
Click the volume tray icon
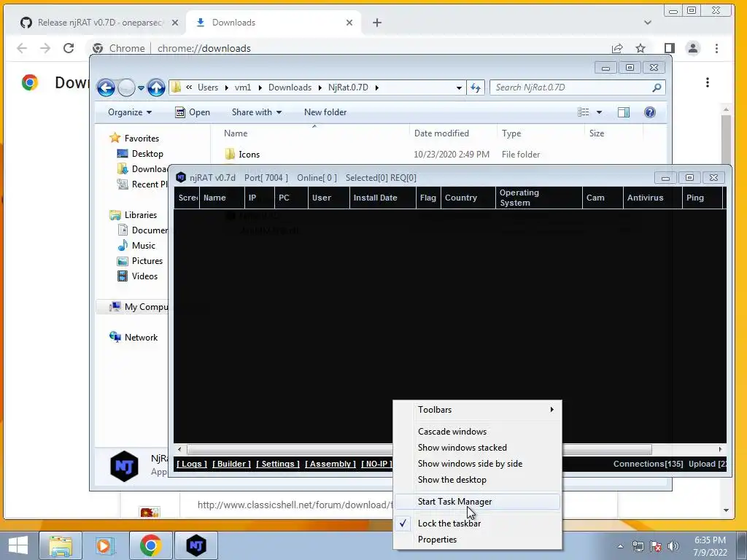[x=673, y=546]
